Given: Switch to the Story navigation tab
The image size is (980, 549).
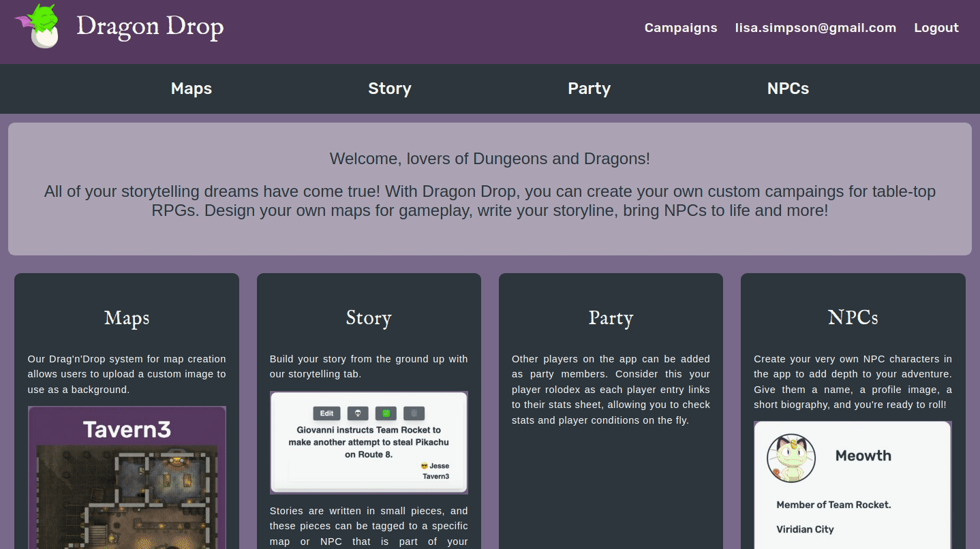Looking at the screenshot, I should coord(390,89).
